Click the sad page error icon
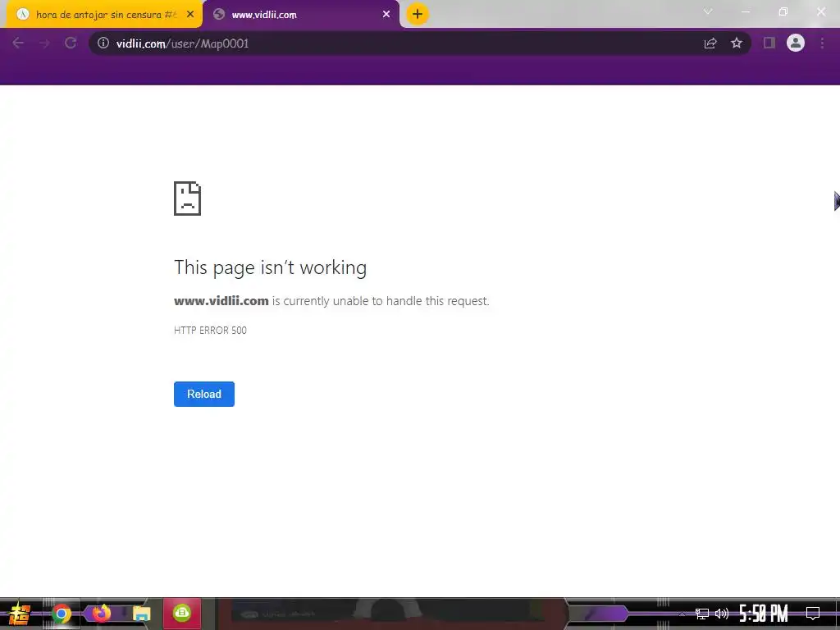Image resolution: width=840 pixels, height=630 pixels. (188, 199)
